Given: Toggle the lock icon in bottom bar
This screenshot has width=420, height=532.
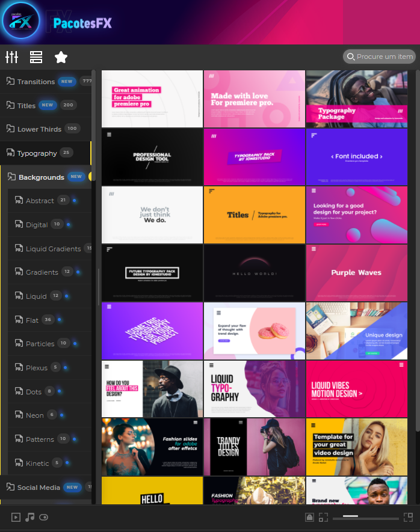Looking at the screenshot, I should click(309, 517).
